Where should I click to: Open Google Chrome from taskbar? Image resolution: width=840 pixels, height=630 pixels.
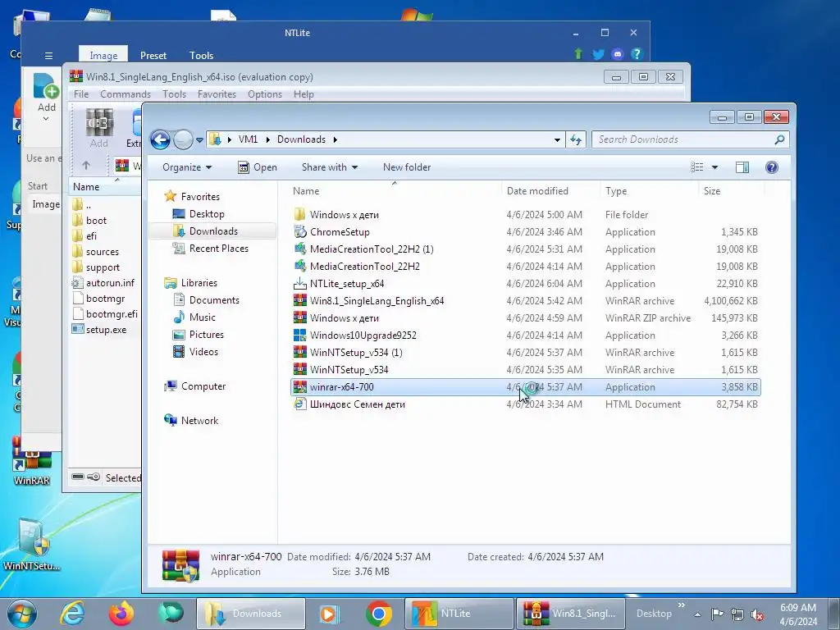point(379,614)
